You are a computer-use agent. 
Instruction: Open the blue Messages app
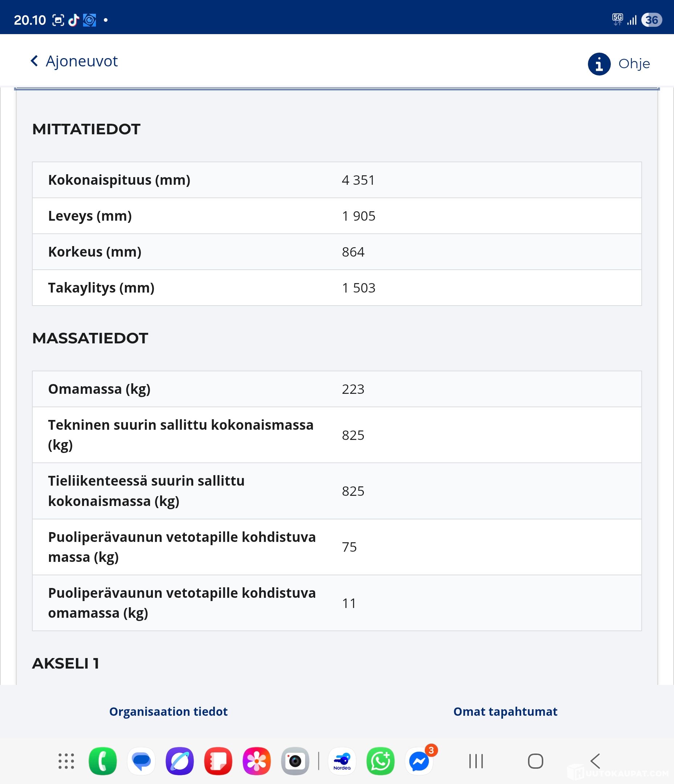point(141,761)
